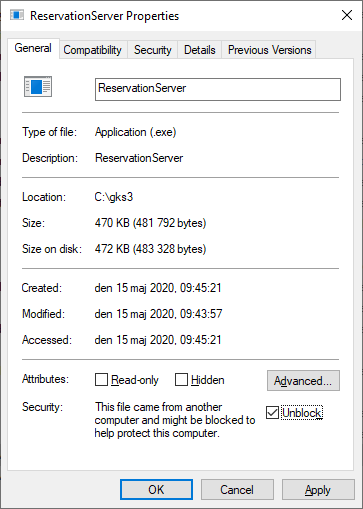Click the Modified date value text
This screenshot has width=363, height=509.
(158, 314)
